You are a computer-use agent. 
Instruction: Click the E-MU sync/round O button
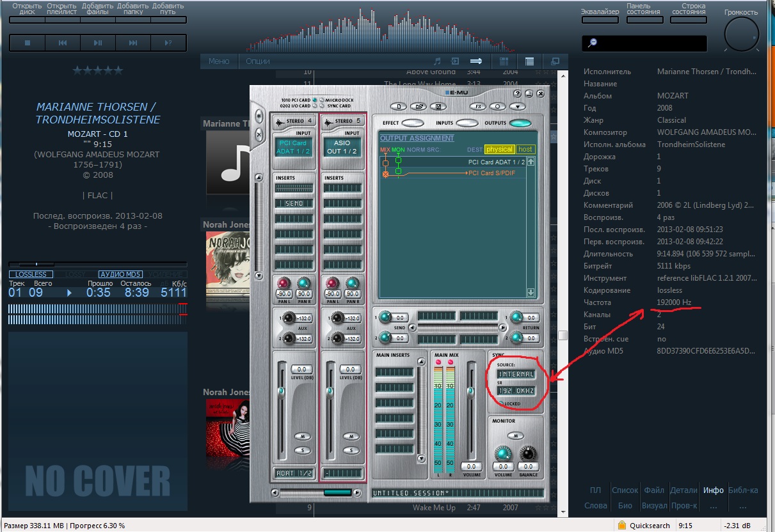[497, 107]
